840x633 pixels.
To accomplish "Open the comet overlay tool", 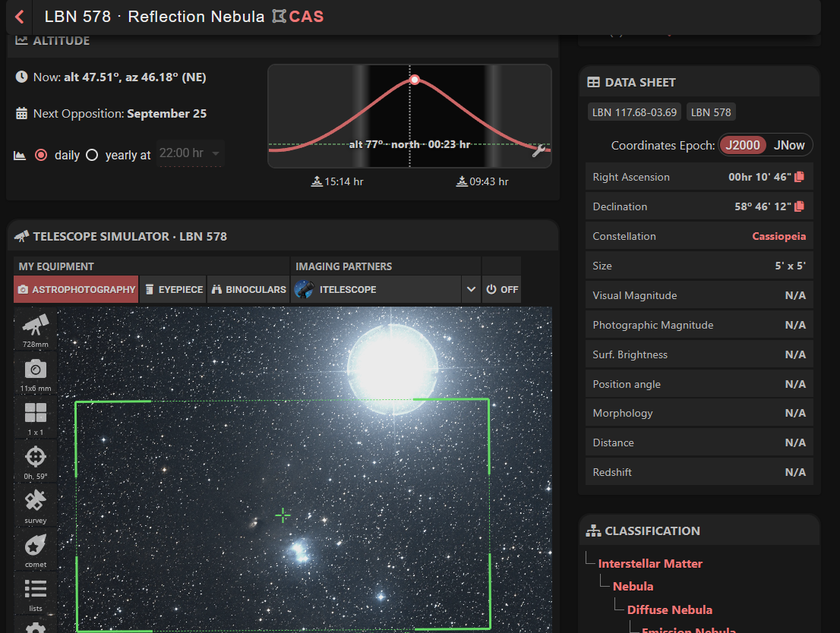I will [36, 550].
